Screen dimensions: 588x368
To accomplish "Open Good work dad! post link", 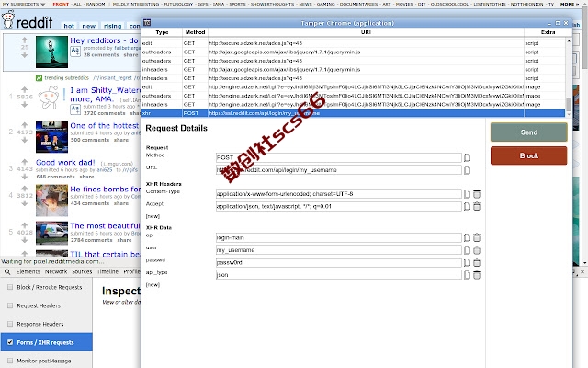I will [65, 163].
